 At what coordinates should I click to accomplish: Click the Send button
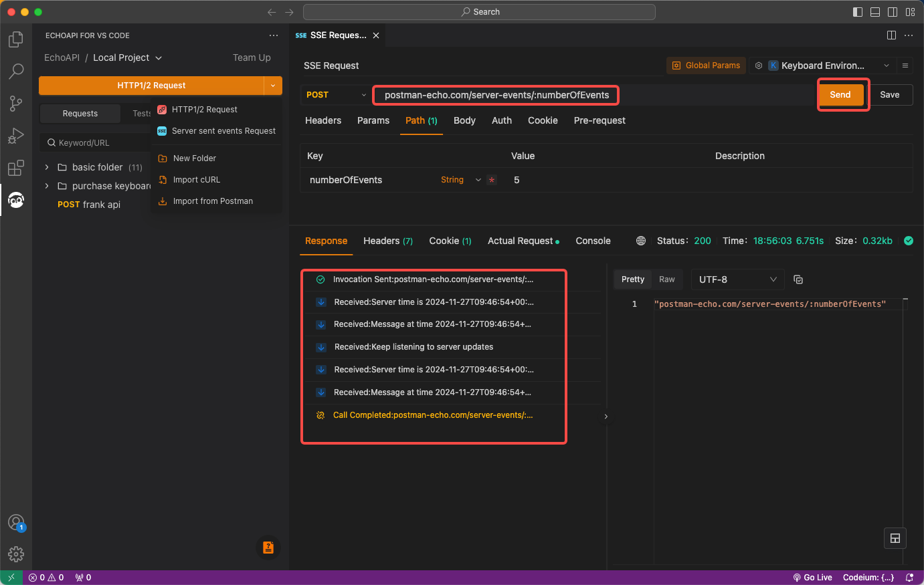pyautogui.click(x=840, y=95)
